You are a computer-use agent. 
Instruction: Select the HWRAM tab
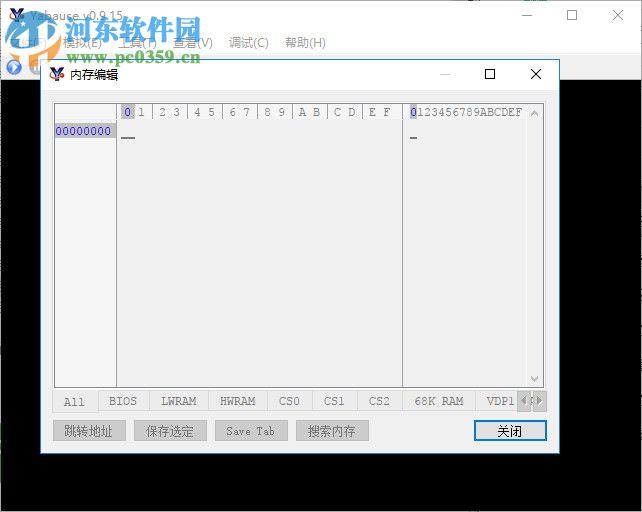tap(238, 401)
